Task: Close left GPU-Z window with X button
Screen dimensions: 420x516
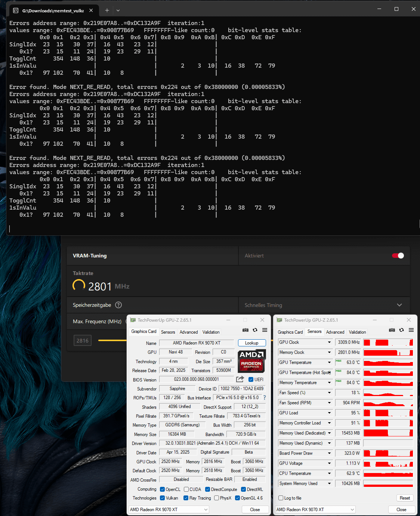Action: 262,320
